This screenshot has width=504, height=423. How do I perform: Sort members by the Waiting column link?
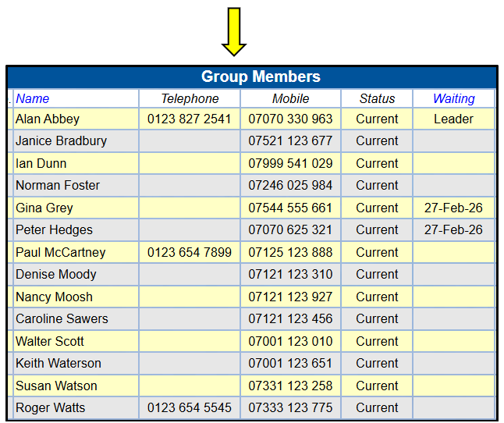coord(453,98)
